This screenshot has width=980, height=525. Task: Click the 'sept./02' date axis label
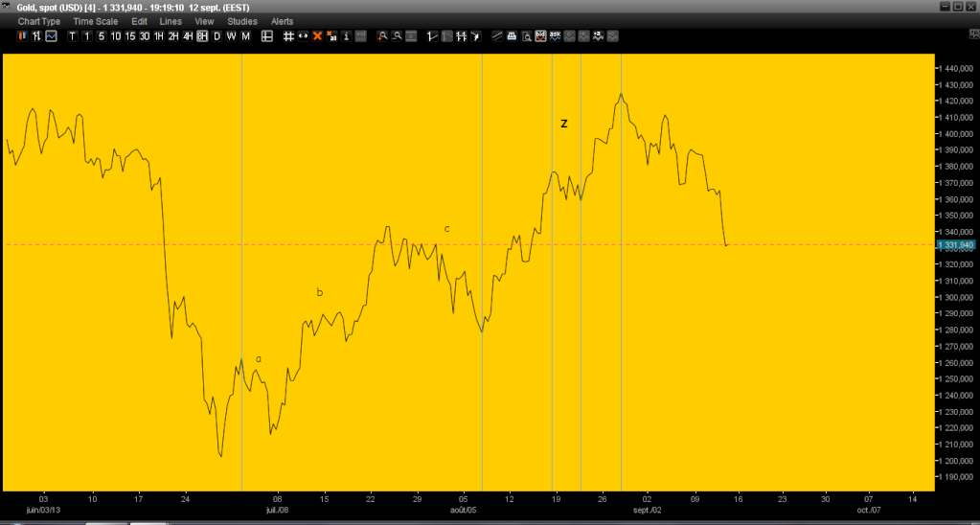pos(647,510)
